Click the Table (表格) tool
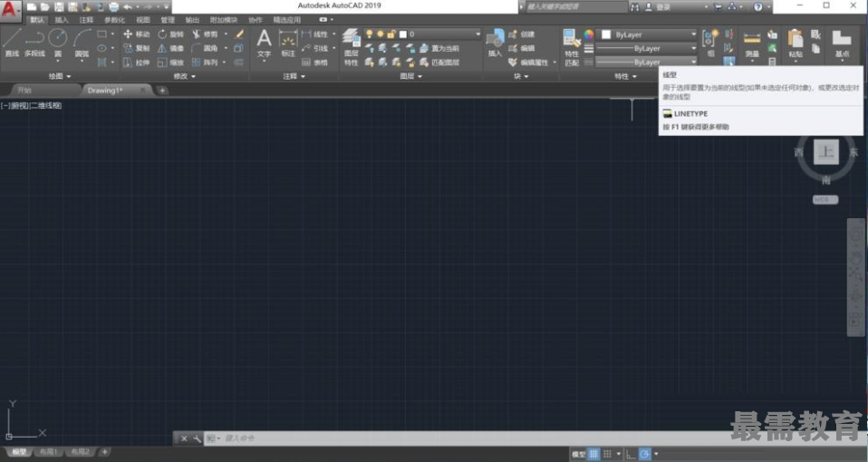 pos(315,63)
